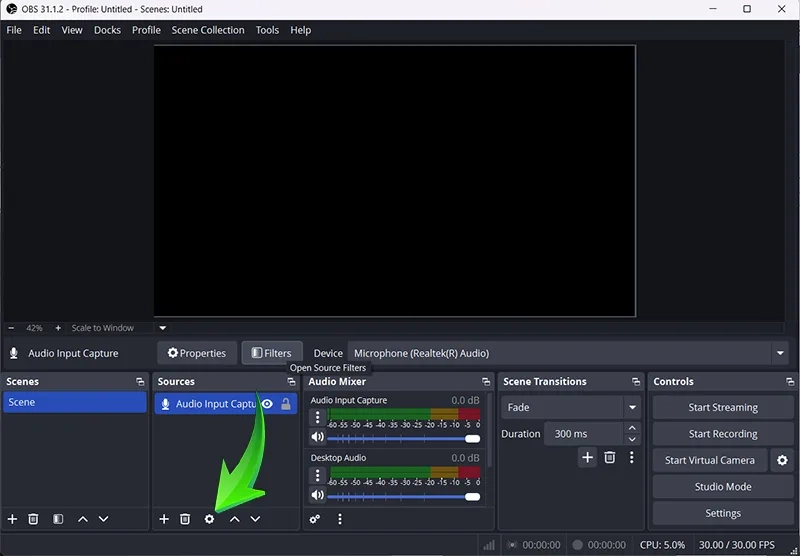Toggle lock on Audio Input Capture source
Screen dimensions: 800x556
click(286, 404)
